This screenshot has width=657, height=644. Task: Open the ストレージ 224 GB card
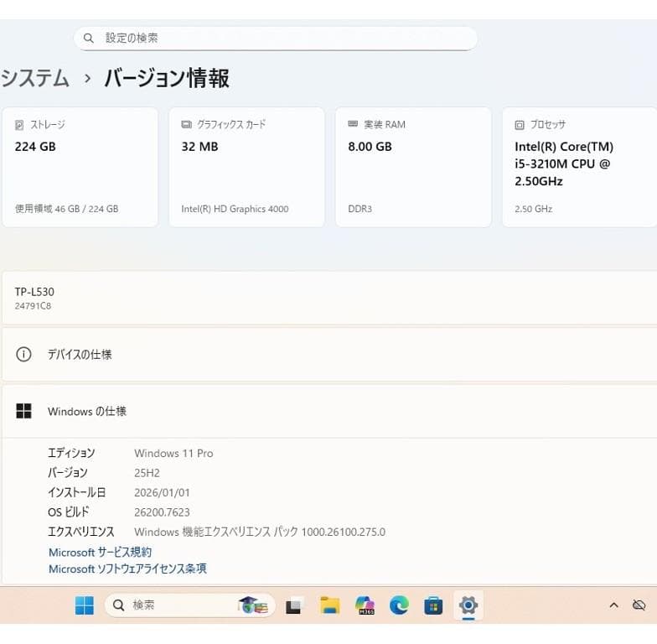[80, 167]
